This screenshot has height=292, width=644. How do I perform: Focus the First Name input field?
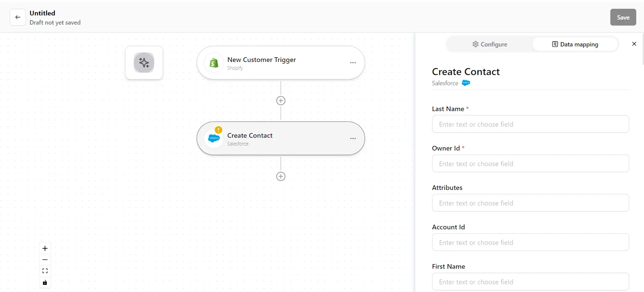[530, 282]
